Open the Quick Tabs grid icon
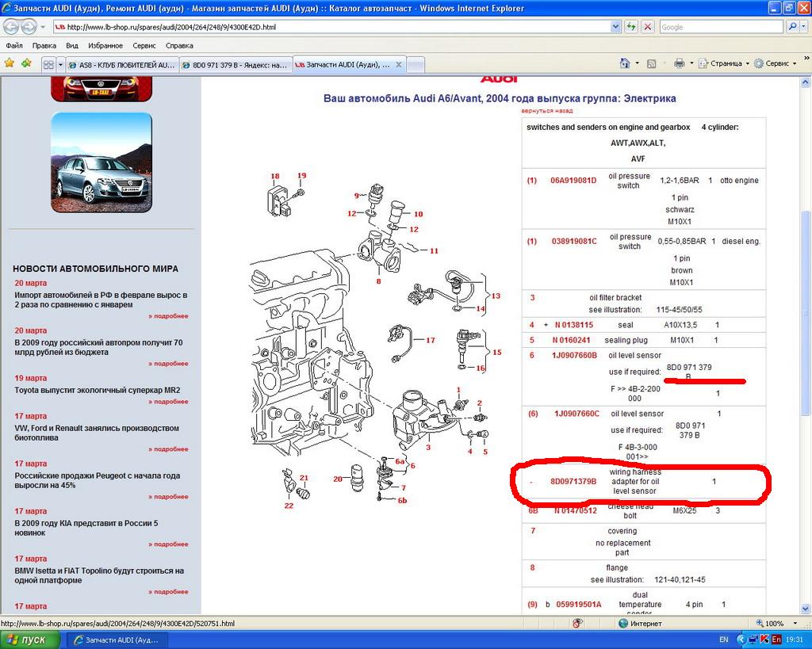The height and width of the screenshot is (649, 812). tap(48, 64)
